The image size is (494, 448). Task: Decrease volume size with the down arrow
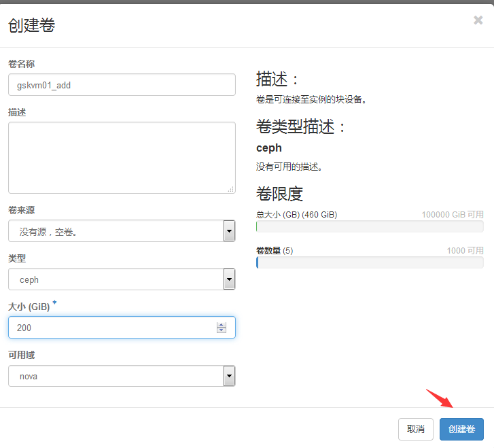point(222,331)
